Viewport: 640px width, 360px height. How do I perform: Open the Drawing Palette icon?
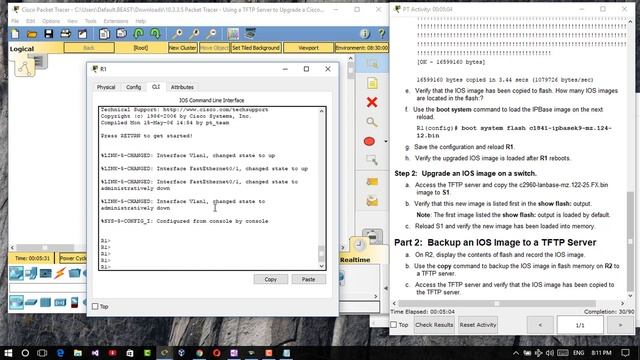(x=233, y=34)
